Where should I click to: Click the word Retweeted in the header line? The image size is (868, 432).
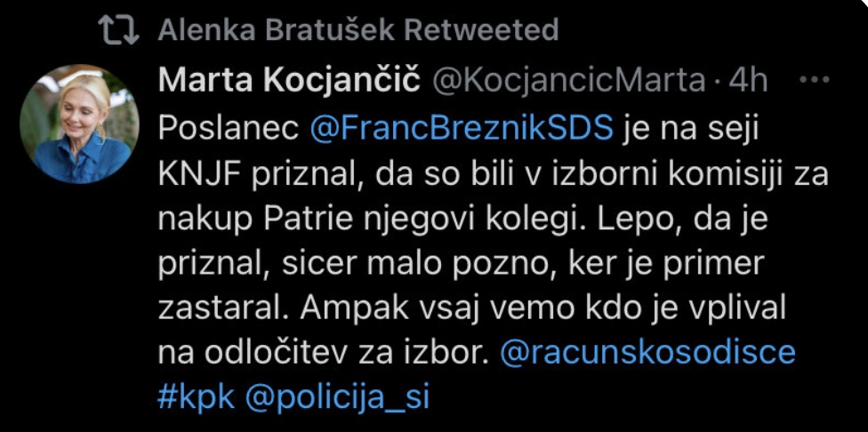click(481, 31)
